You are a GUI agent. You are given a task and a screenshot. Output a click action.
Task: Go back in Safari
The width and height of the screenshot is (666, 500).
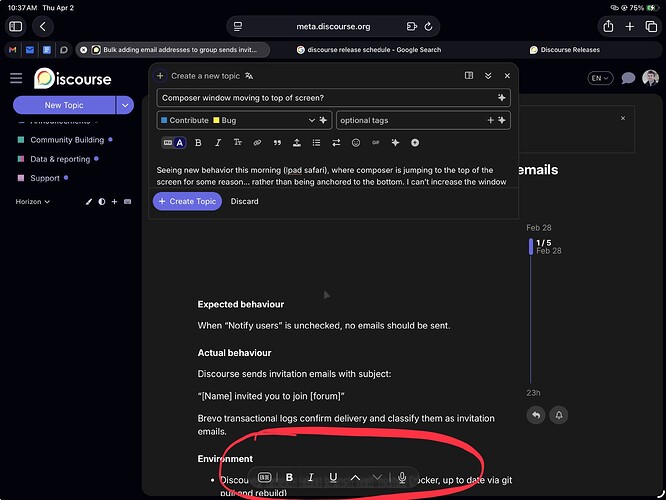42,26
